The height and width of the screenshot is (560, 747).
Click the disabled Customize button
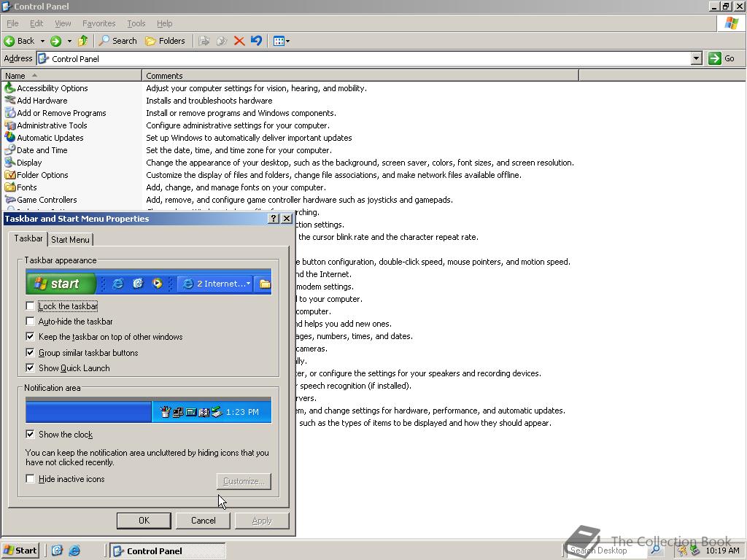(x=244, y=481)
